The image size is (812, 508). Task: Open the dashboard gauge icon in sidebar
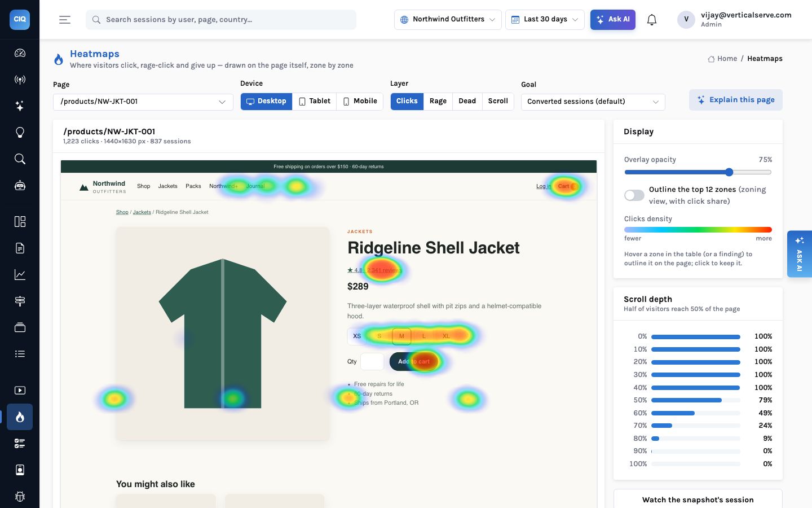(20, 53)
